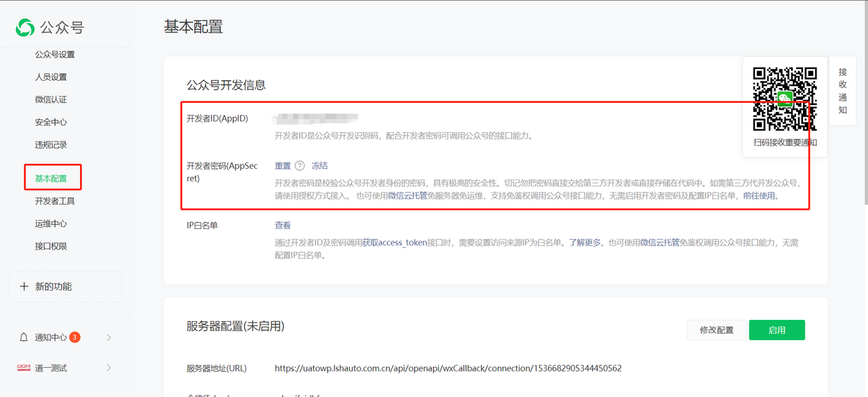
Task: Click 重置 to reset the AppSecret
Action: click(283, 166)
